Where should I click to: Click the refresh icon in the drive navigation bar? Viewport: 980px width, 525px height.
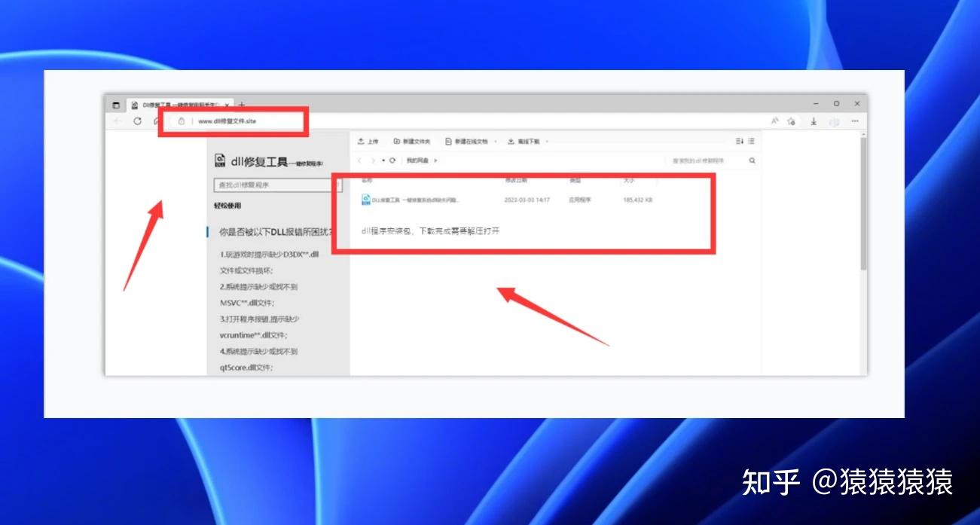click(392, 160)
